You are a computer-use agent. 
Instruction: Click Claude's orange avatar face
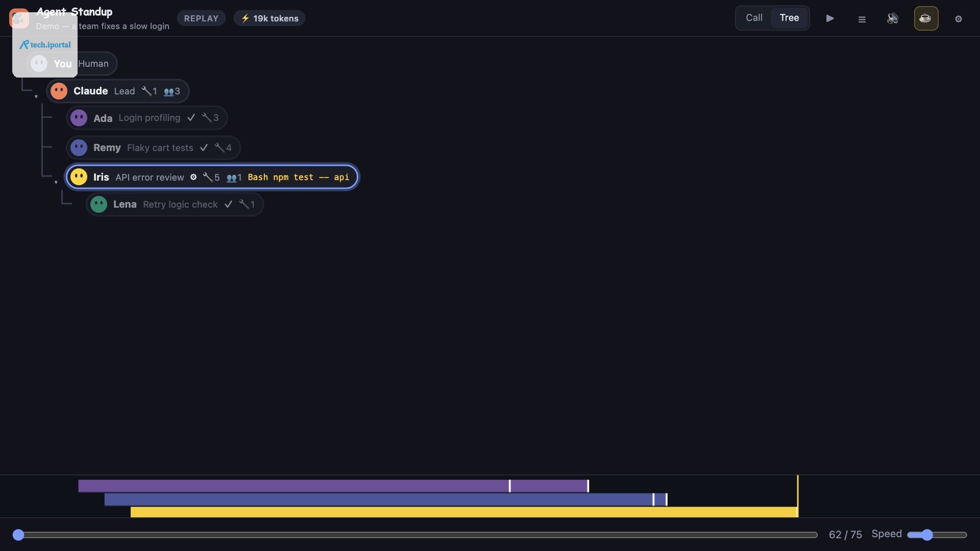point(59,91)
